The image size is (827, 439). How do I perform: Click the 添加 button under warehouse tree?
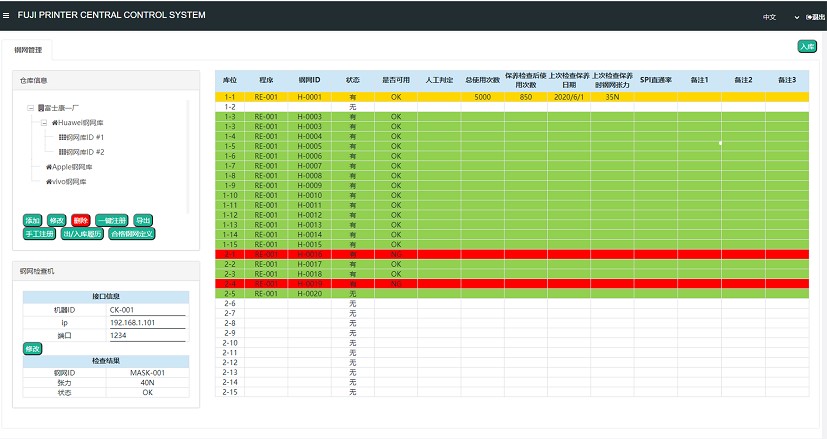33,220
